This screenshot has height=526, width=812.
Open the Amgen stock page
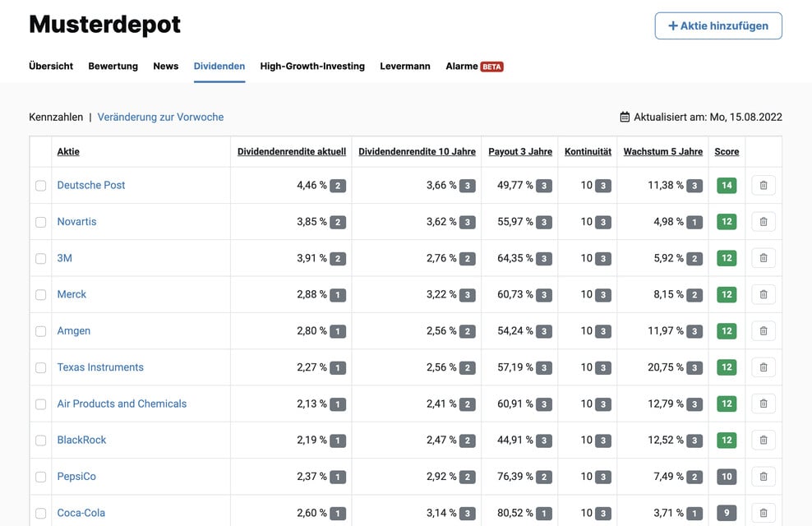tap(73, 331)
